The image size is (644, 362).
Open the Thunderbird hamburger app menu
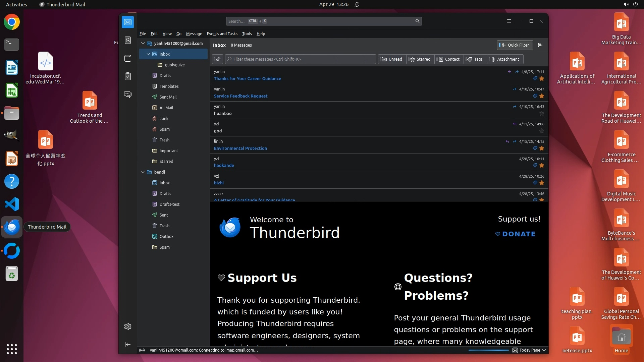[x=509, y=21]
